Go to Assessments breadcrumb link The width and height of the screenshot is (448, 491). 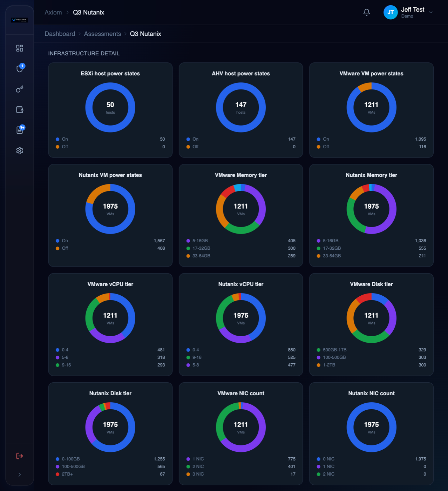pos(102,34)
